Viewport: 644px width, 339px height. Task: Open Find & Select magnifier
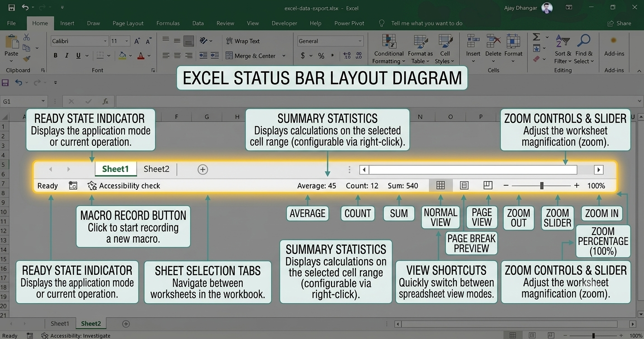[x=584, y=49]
